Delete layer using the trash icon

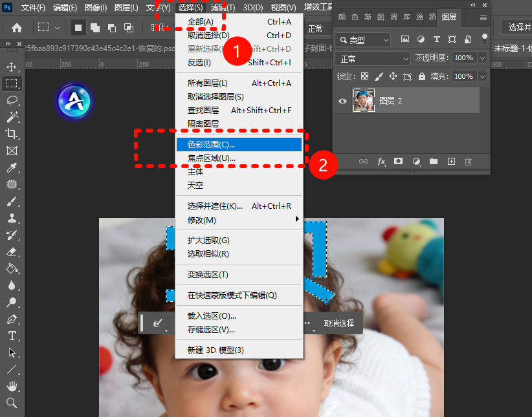point(469,161)
